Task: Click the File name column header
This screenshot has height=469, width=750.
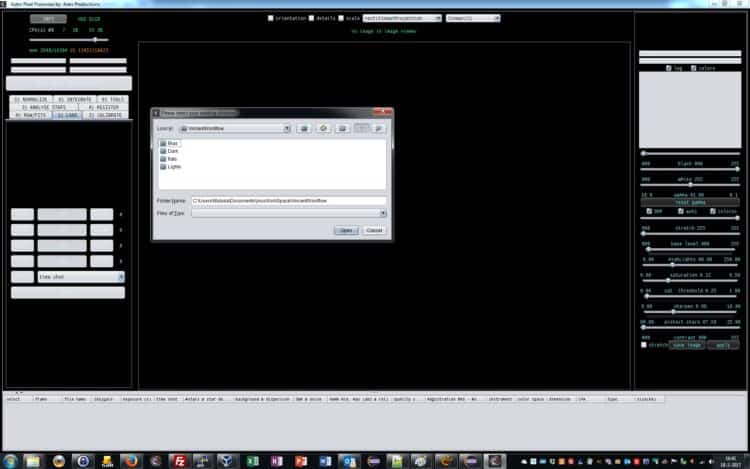Action: pos(76,399)
